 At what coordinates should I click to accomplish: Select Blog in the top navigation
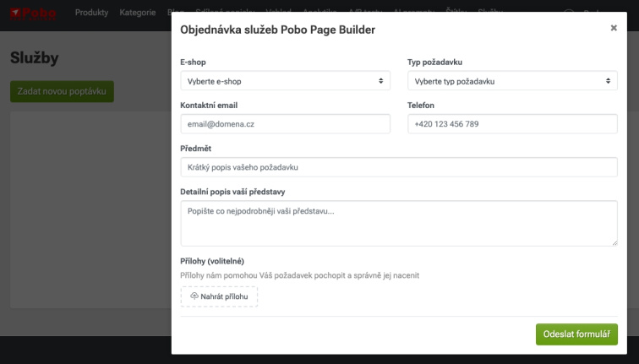(175, 13)
